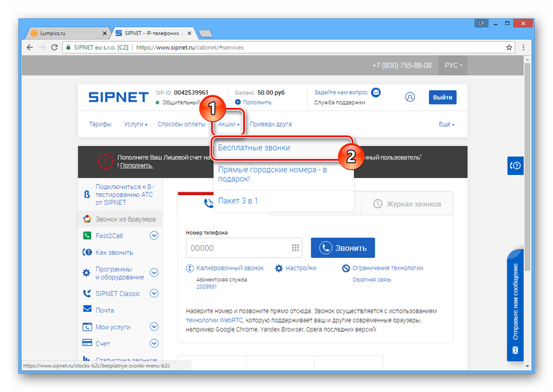Switch to the Журнал звонков tab
Image resolution: width=553 pixels, height=392 pixels.
[x=406, y=204]
